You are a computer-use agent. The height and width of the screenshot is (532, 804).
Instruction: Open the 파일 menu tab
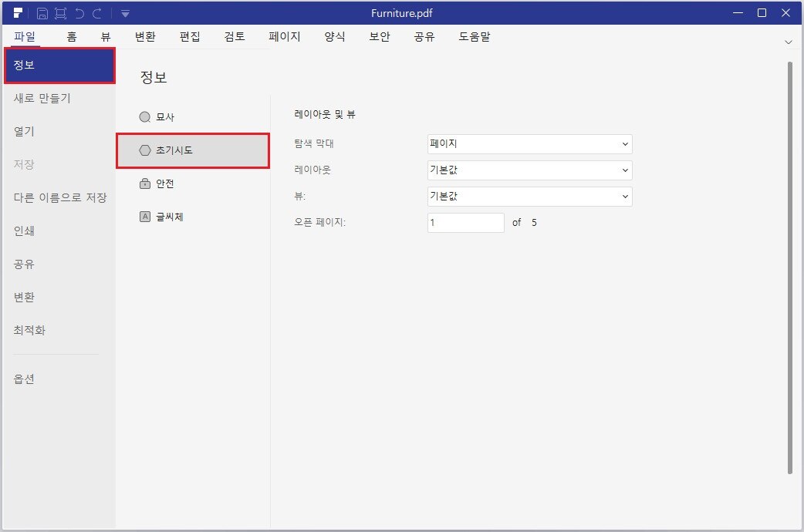click(25, 36)
